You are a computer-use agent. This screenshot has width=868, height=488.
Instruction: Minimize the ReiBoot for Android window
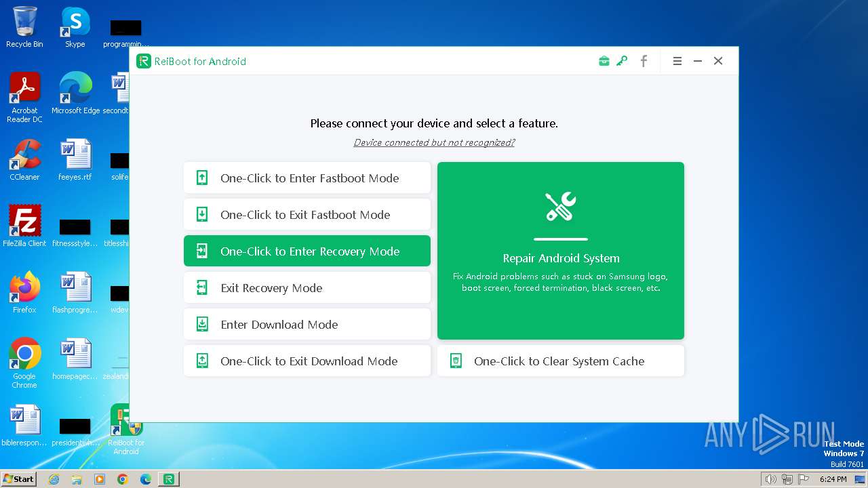point(697,61)
